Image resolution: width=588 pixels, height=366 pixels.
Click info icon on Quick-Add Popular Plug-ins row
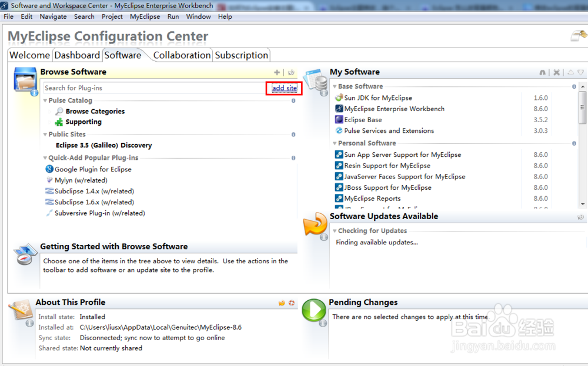pyautogui.click(x=293, y=158)
